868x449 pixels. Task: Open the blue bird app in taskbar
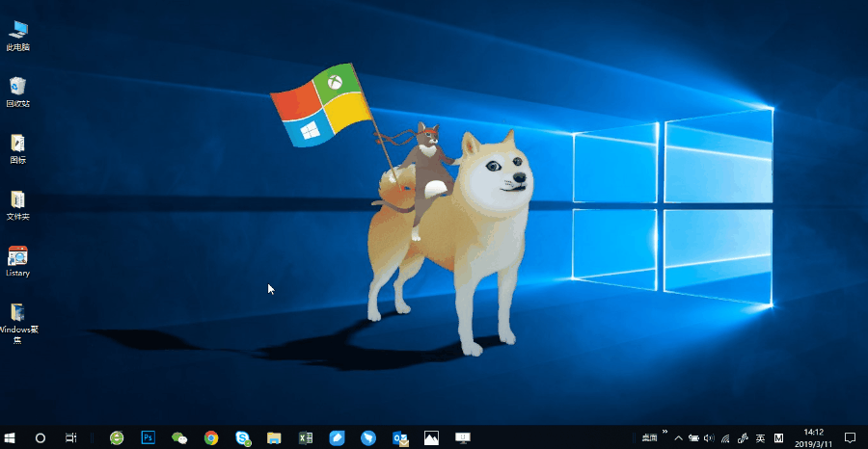tap(368, 438)
